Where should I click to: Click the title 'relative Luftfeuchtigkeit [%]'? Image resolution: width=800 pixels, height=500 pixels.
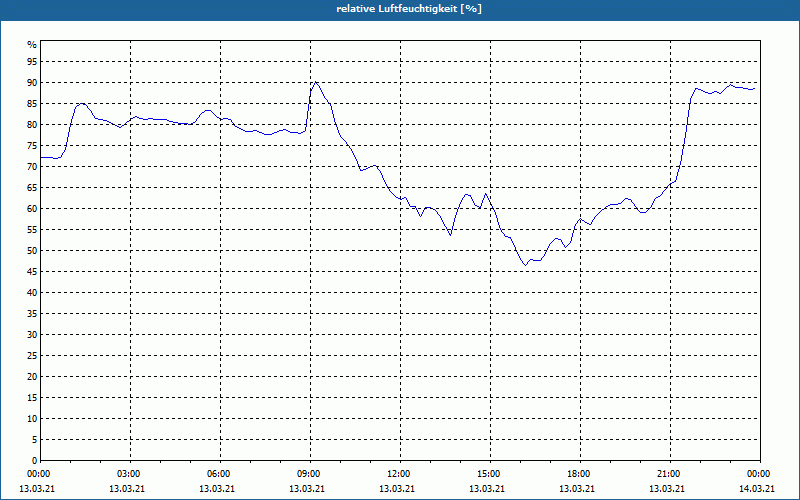(409, 9)
